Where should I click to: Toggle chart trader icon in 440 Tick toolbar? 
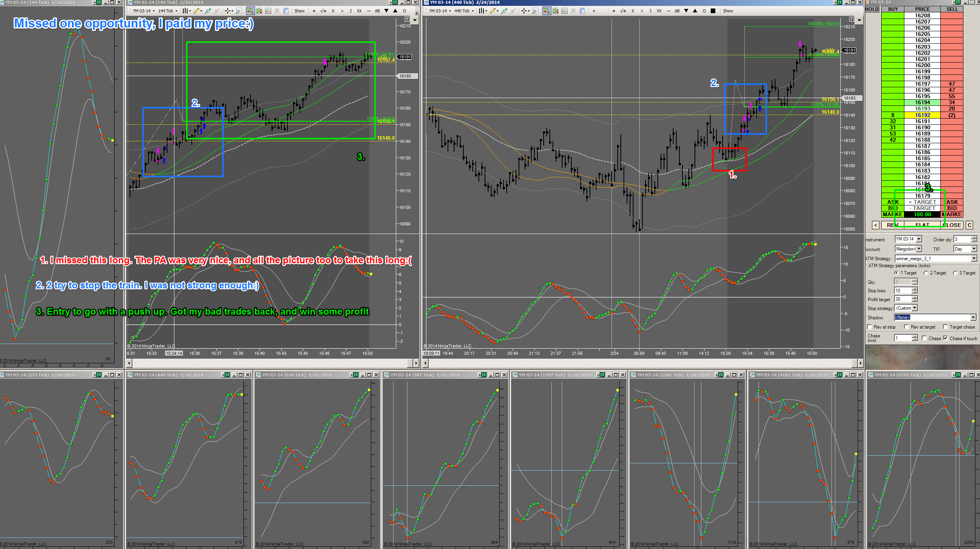tap(546, 11)
